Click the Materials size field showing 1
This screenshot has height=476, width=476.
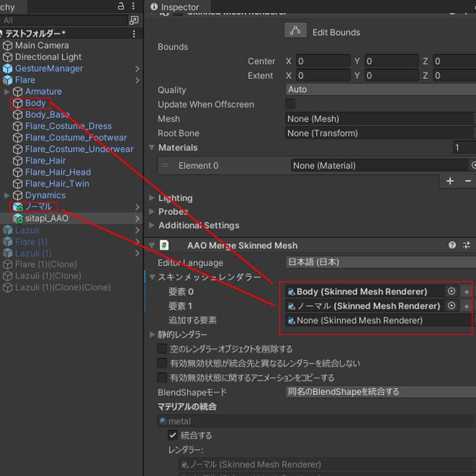pos(464,147)
